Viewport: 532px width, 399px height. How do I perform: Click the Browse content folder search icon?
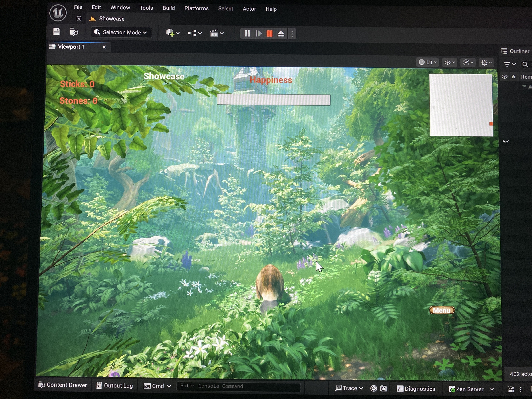(x=74, y=32)
